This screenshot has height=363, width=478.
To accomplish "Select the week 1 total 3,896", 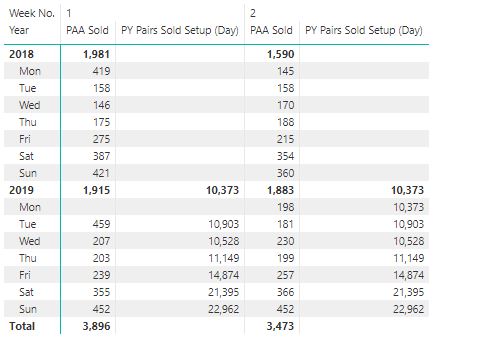I will 96,326.
